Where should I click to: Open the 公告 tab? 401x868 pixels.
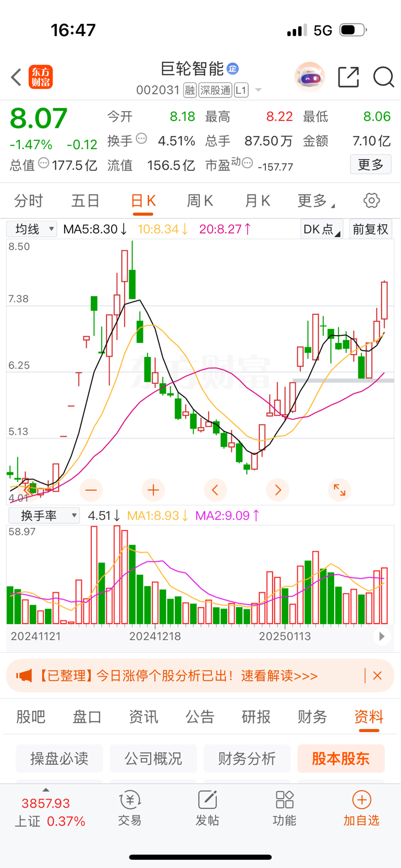(200, 717)
